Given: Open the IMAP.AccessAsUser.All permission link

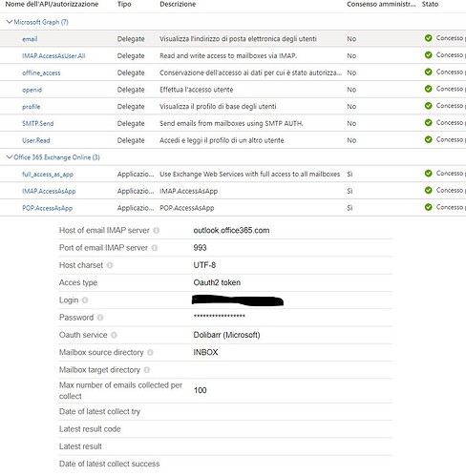Looking at the screenshot, I should click(53, 56).
